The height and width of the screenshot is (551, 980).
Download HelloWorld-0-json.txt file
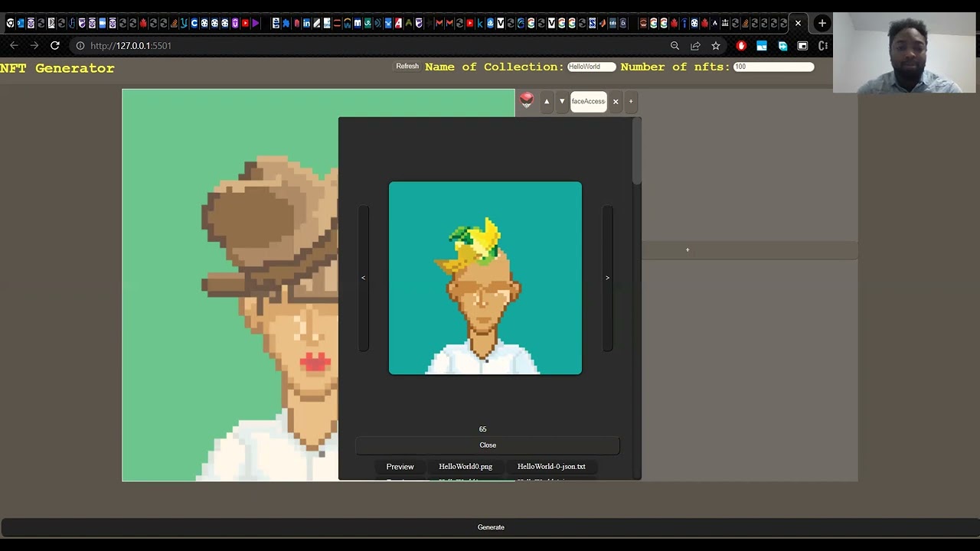tap(551, 467)
